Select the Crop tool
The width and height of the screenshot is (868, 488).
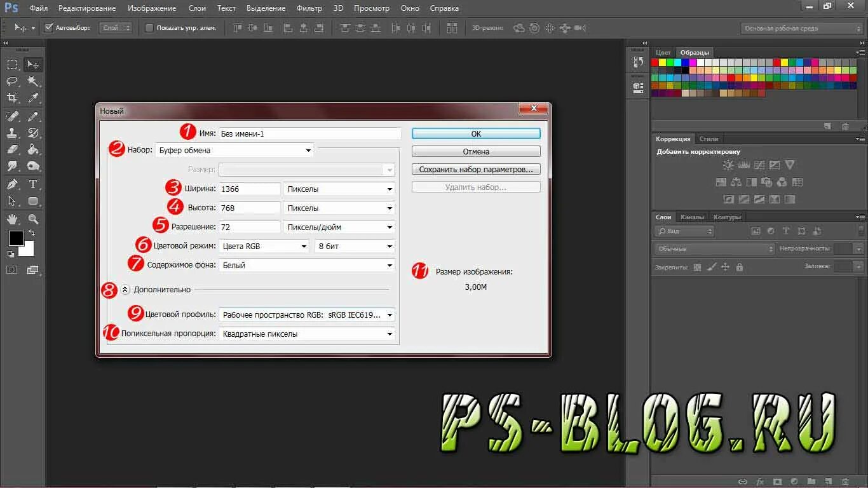(x=12, y=98)
